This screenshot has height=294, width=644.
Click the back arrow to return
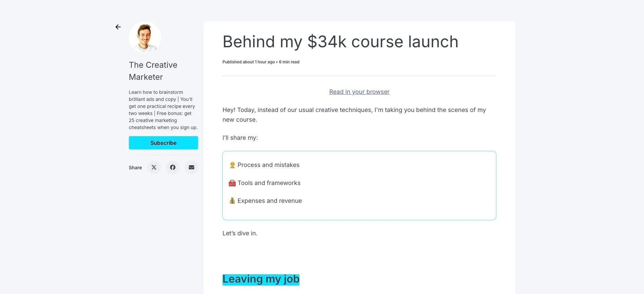click(x=118, y=27)
